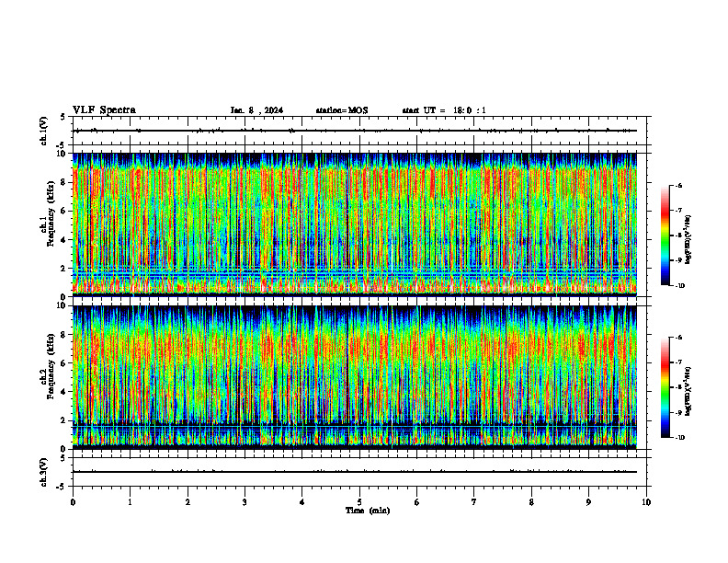Image resolution: width=728 pixels, height=563 pixels.
Task: Click inside the ch.2 spectrogram panel
Action: [x=355, y=377]
